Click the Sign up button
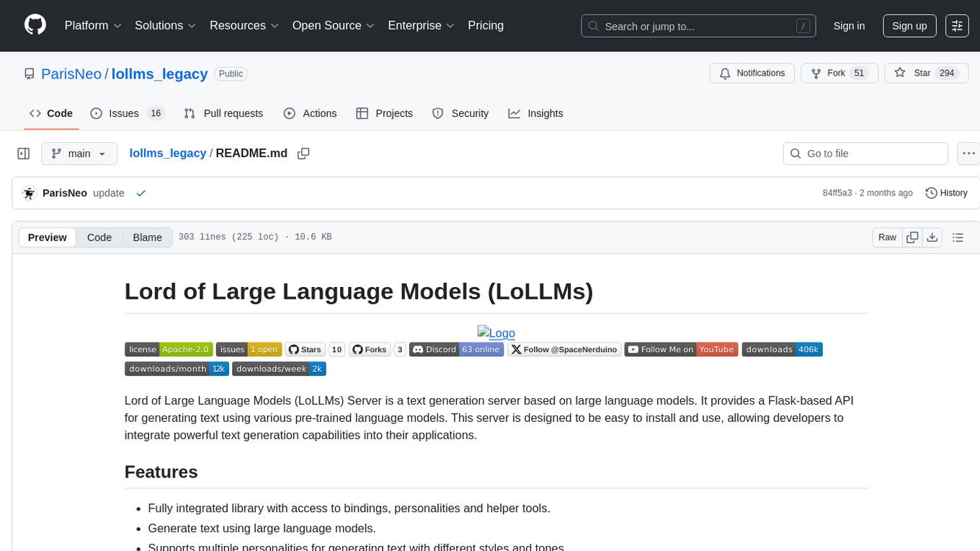Screen dimensions: 980x551 (x=909, y=26)
